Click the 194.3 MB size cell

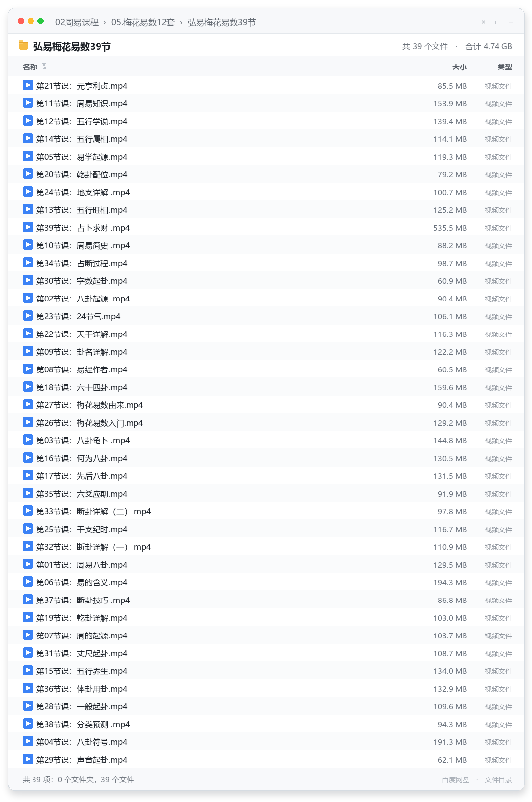click(x=450, y=583)
